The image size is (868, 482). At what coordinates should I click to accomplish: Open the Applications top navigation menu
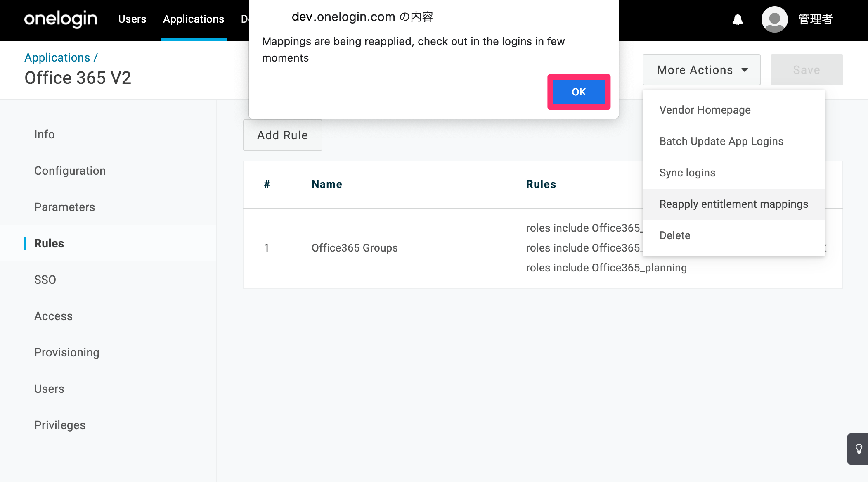point(194,19)
